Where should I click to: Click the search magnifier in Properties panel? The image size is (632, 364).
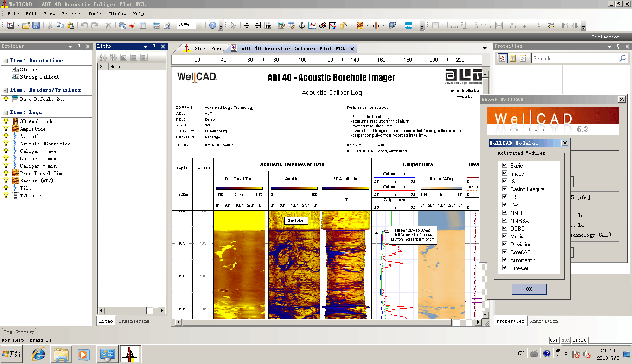[623, 58]
